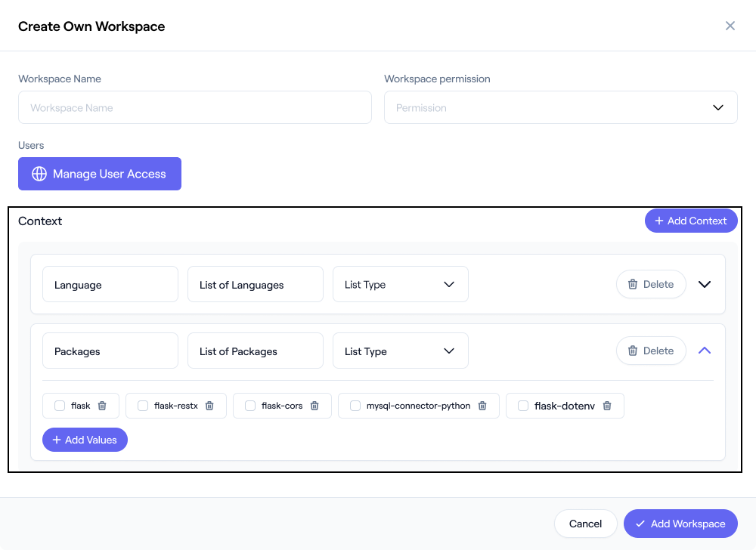The height and width of the screenshot is (550, 756).
Task: Click the Add Values button
Action: pyautogui.click(x=85, y=440)
